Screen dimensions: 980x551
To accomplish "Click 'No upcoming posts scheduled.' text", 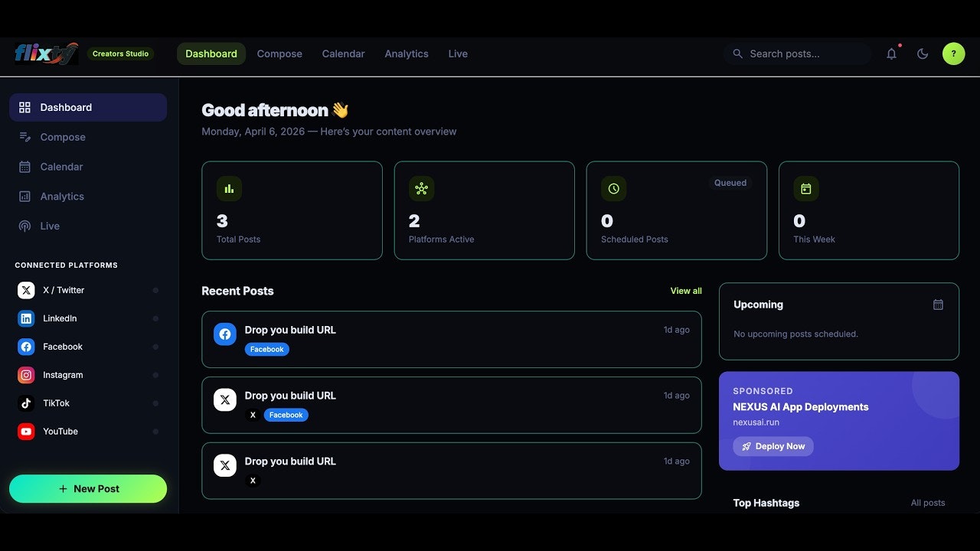I will 795,334.
